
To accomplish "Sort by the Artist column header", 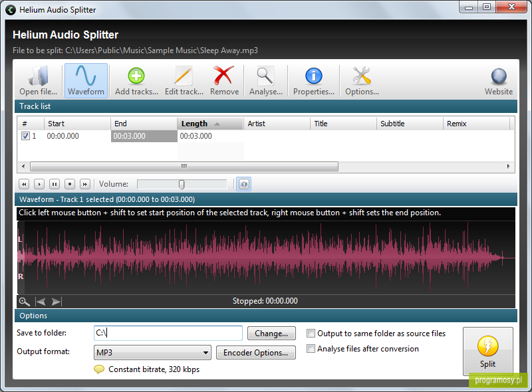I will 277,124.
